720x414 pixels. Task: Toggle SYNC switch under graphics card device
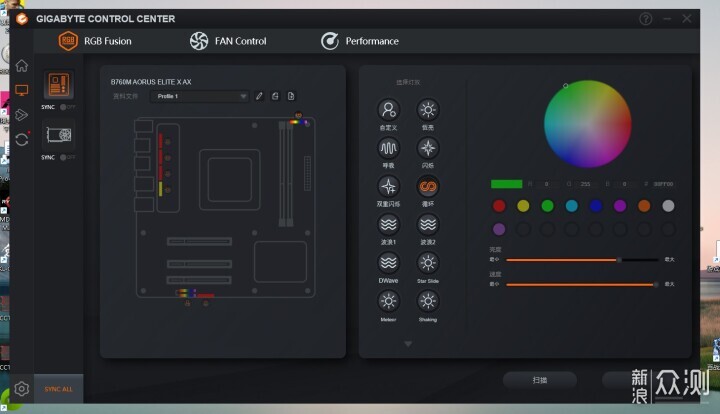(x=67, y=157)
